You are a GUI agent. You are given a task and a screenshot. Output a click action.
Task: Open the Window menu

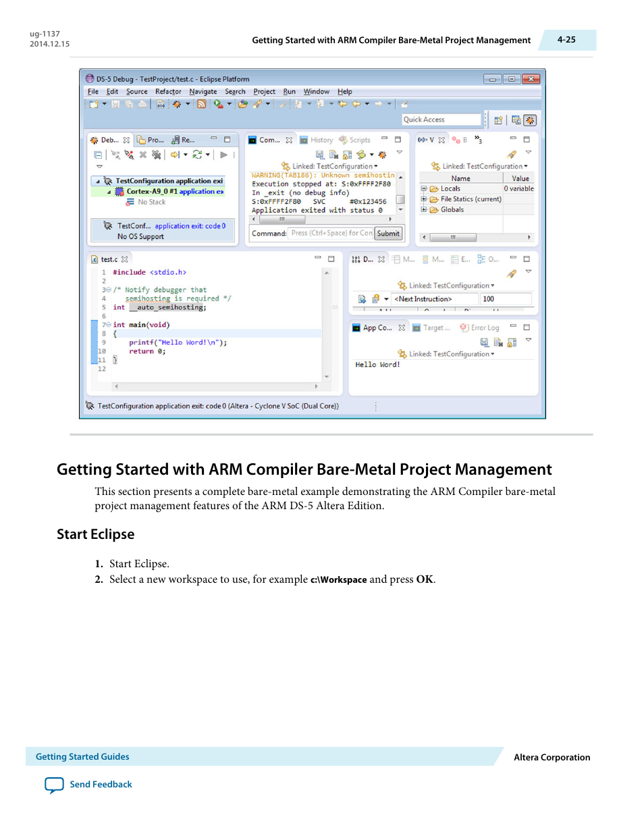tap(317, 92)
